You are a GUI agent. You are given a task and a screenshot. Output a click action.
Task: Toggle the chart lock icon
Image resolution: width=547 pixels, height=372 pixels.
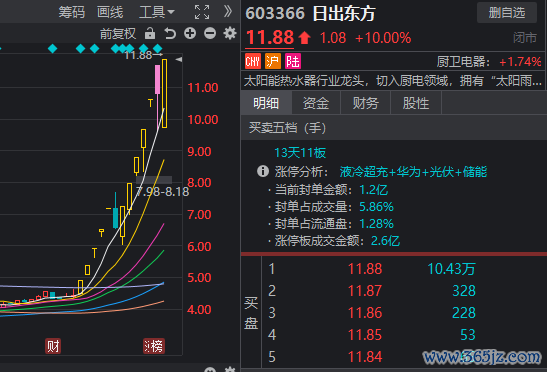[x=150, y=34]
